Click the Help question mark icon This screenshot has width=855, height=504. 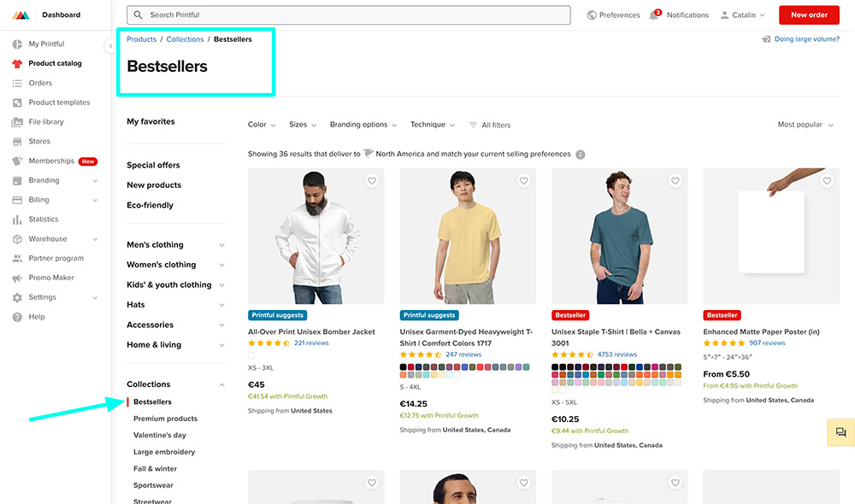point(17,317)
